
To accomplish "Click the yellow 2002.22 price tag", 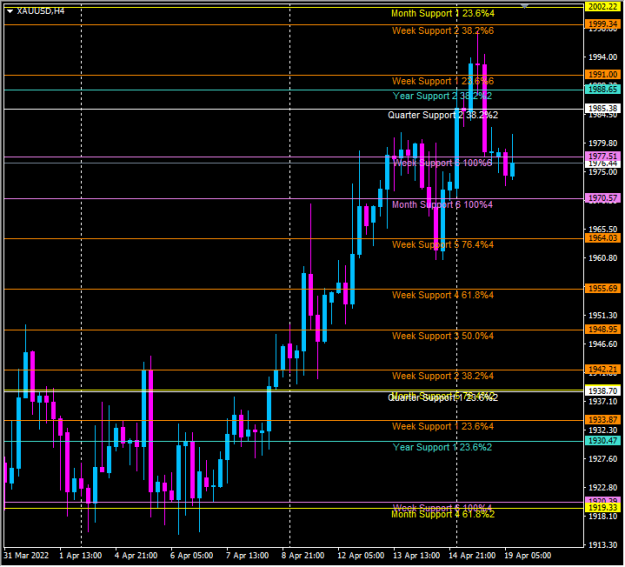I will [603, 7].
